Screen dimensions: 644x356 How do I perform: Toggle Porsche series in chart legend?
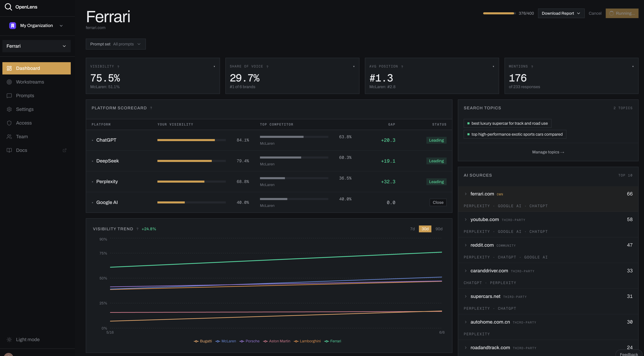tap(249, 341)
